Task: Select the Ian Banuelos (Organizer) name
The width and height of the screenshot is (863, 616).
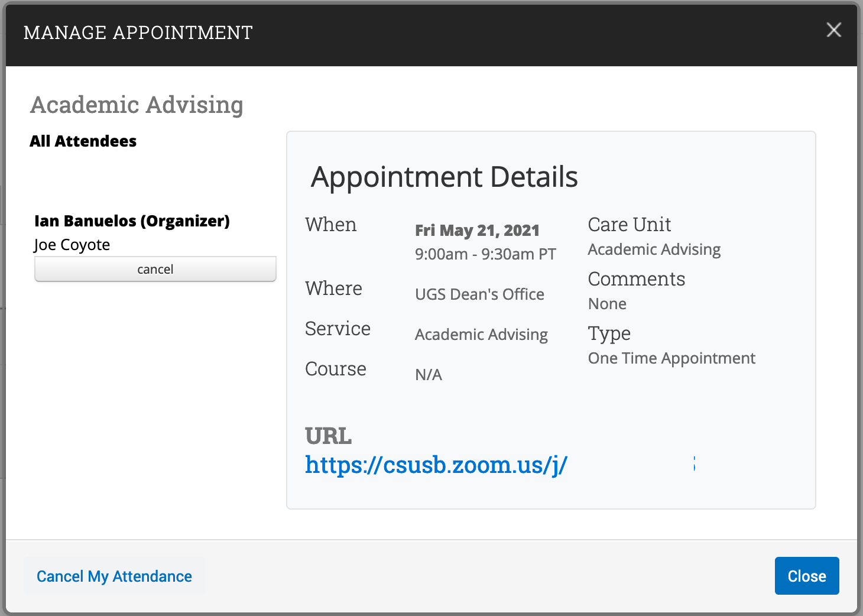Action: (132, 221)
